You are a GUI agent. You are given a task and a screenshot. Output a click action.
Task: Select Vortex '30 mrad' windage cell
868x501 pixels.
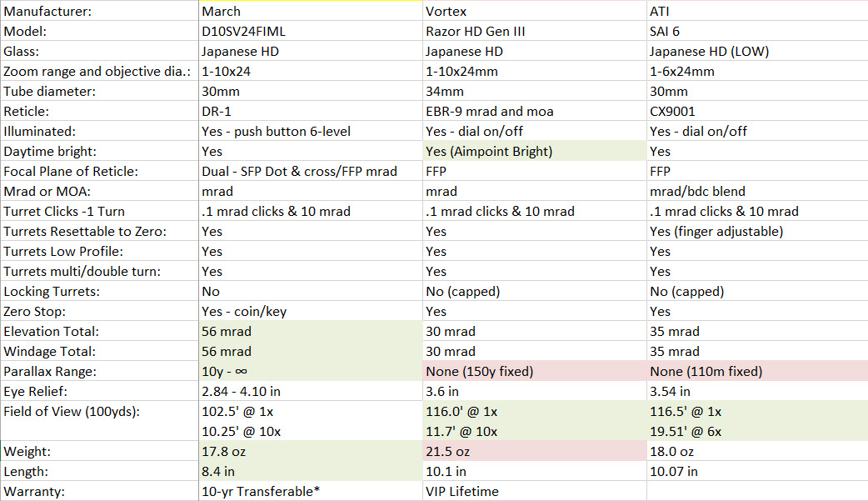click(535, 351)
